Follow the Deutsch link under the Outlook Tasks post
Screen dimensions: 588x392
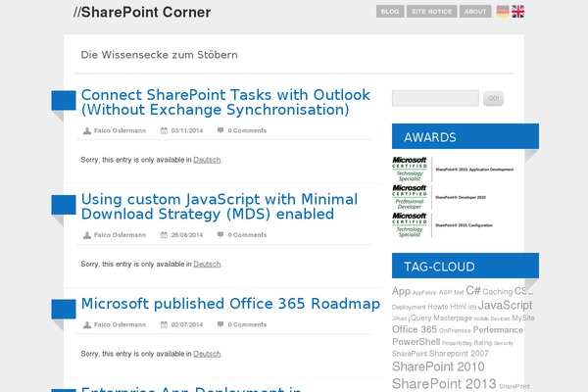(x=207, y=160)
